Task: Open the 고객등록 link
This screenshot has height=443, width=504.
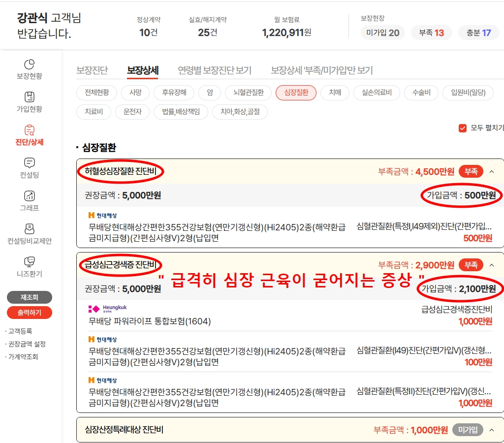Action: click(x=20, y=331)
